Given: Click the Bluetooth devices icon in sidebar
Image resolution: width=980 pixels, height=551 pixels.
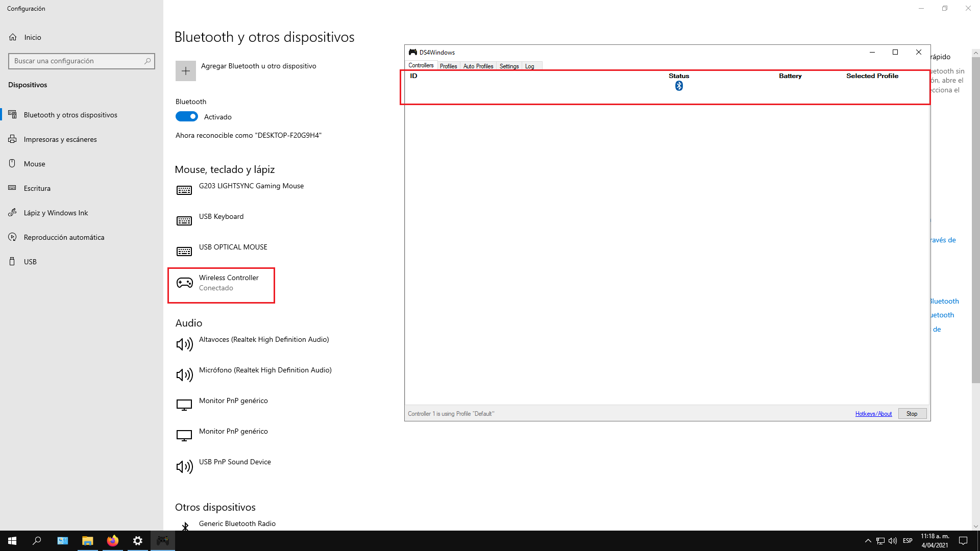Looking at the screenshot, I should pyautogui.click(x=12, y=114).
